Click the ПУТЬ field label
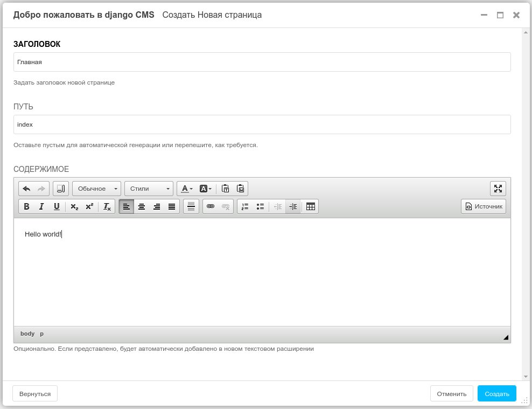Viewport: 532px width, 409px height. pos(23,107)
